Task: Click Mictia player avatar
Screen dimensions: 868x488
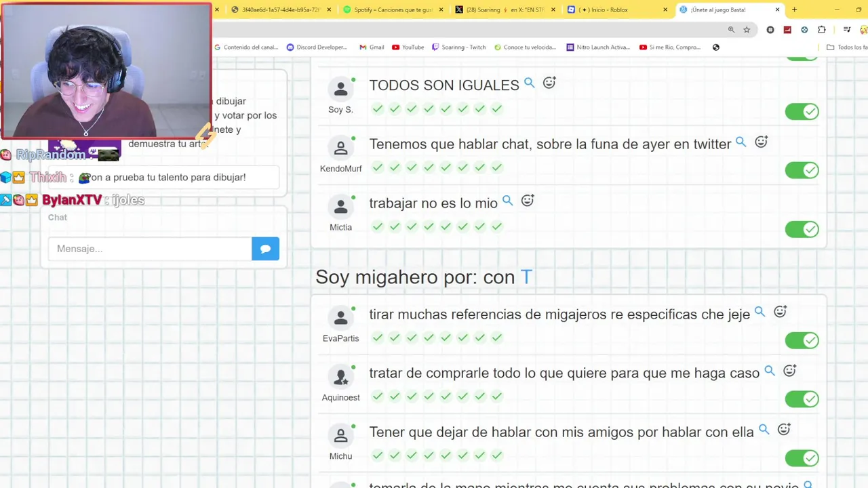Action: (x=340, y=207)
